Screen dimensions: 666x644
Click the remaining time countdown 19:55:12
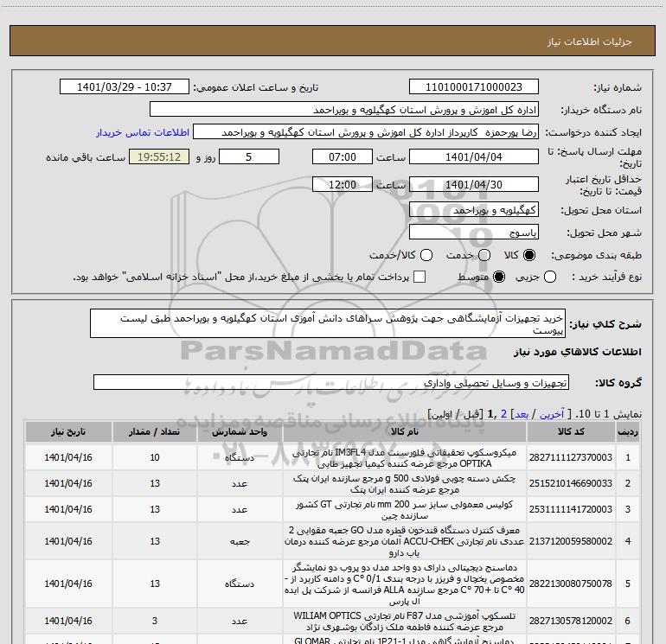[x=159, y=157]
